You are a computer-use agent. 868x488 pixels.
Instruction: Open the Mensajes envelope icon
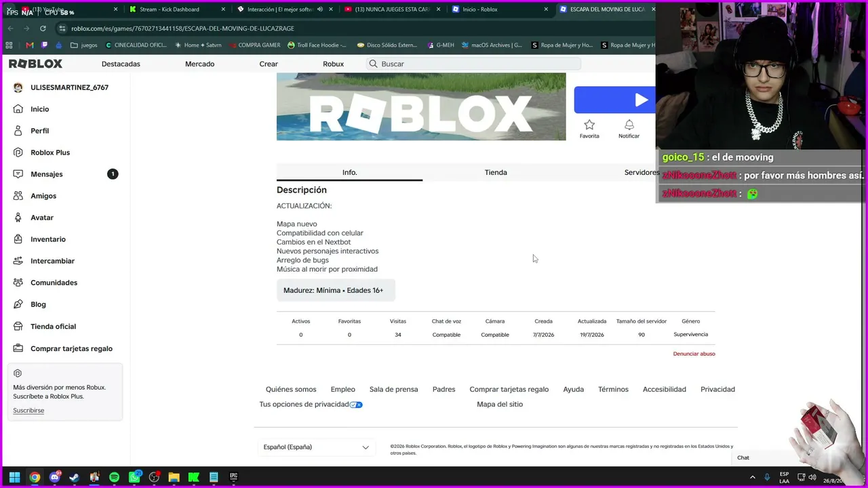[18, 174]
